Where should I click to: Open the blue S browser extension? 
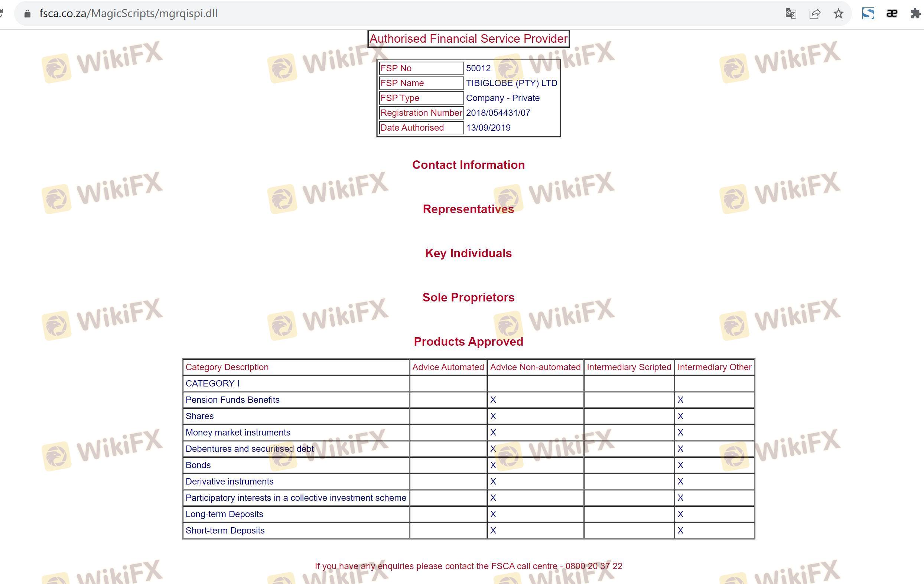tap(868, 14)
